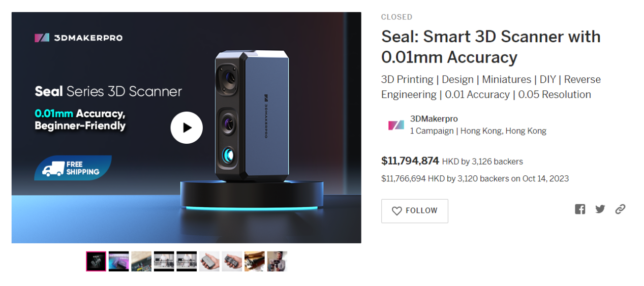Viewport: 644px width, 286px height.
Task: Select sixth thumbnail, hand holding scanner flat
Action: pyautogui.click(x=209, y=261)
